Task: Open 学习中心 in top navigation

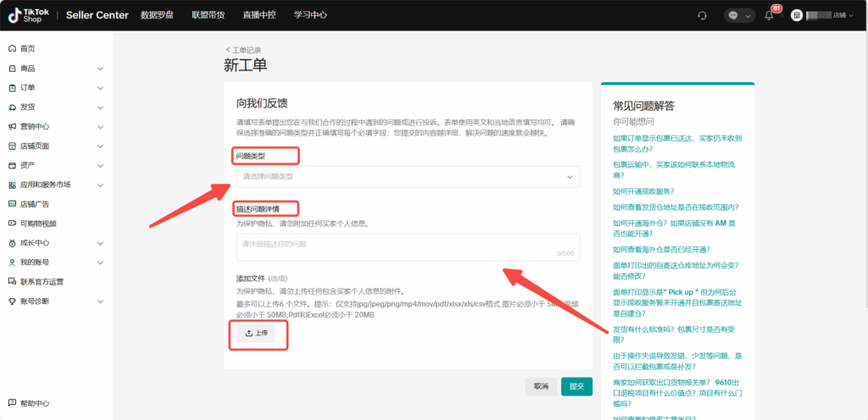Action: click(310, 15)
